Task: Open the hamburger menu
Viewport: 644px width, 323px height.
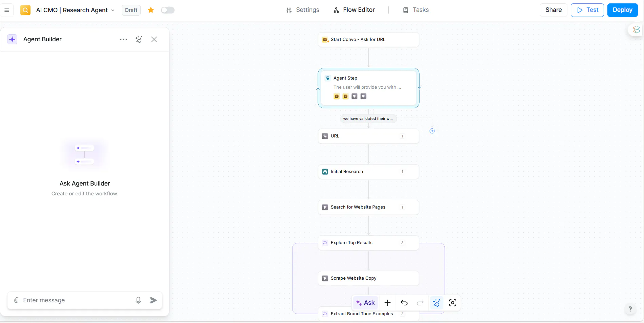Action: click(x=7, y=10)
